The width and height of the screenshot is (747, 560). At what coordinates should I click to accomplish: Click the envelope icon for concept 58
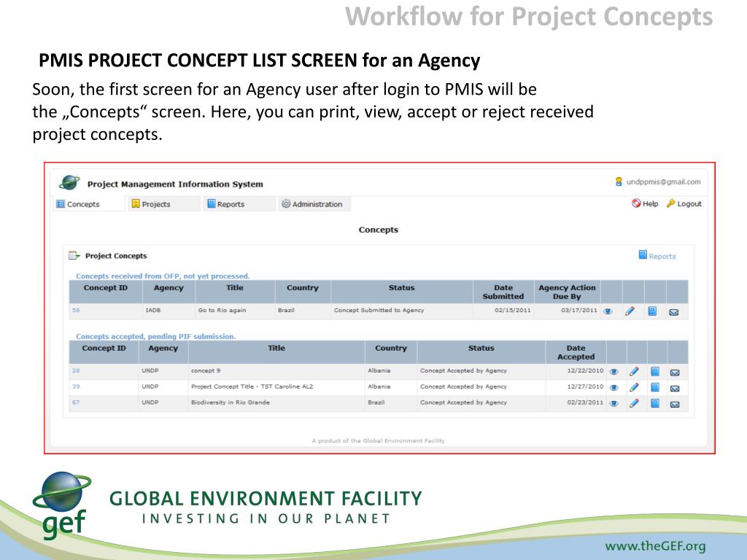click(674, 312)
